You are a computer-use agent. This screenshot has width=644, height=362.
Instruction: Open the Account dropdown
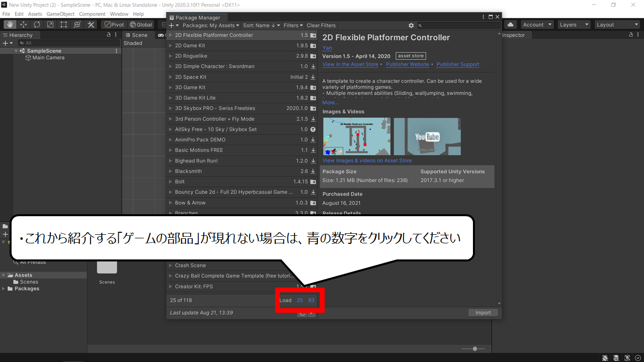[x=537, y=25]
